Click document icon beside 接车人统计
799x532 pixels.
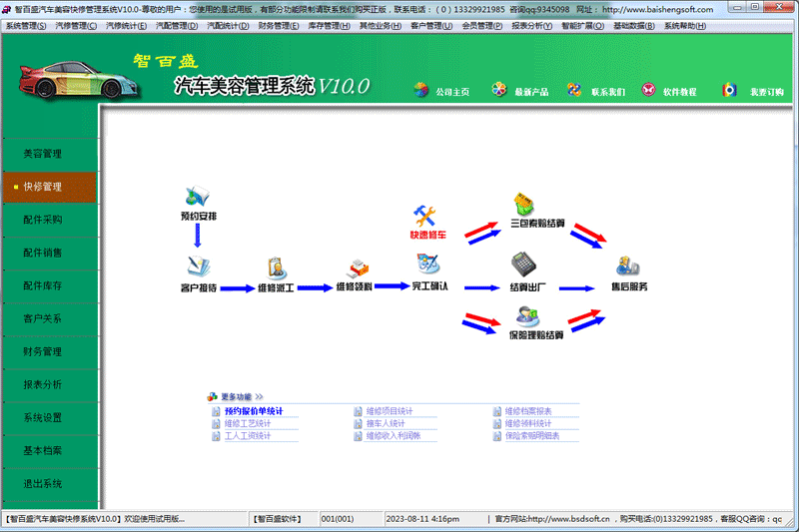[x=358, y=423]
